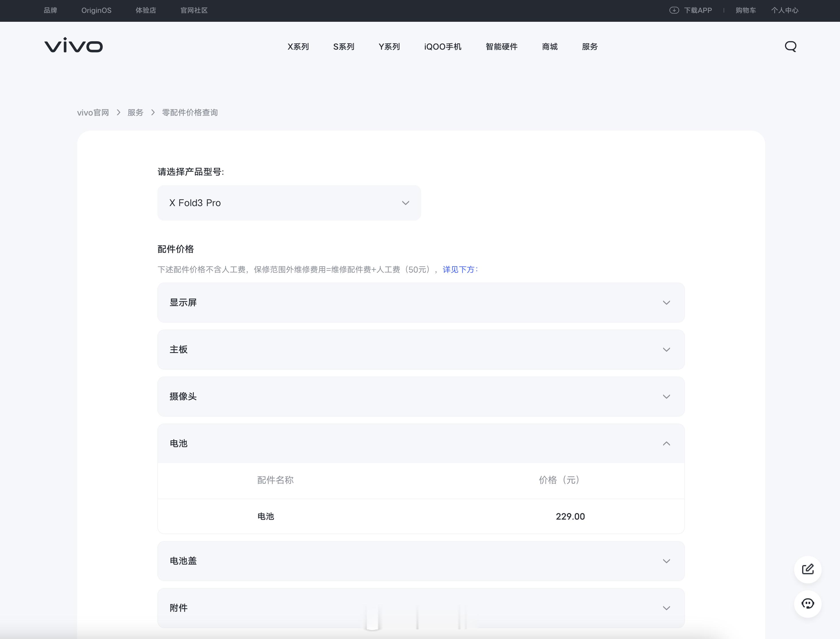Expand the 摄像头 section

point(421,396)
